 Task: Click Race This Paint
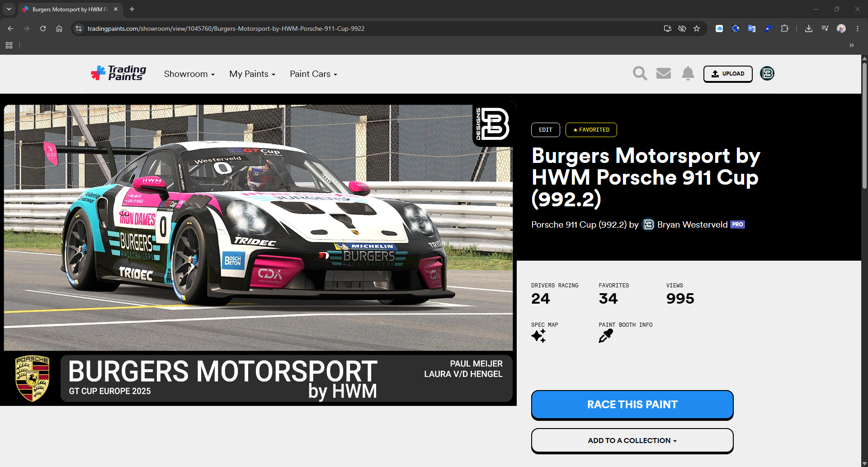(x=632, y=405)
